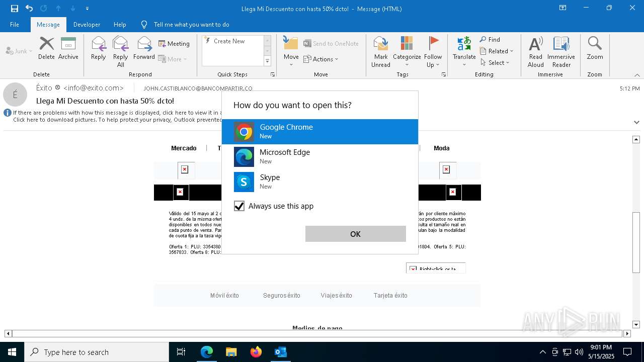Open the Windows notification center

627,352
